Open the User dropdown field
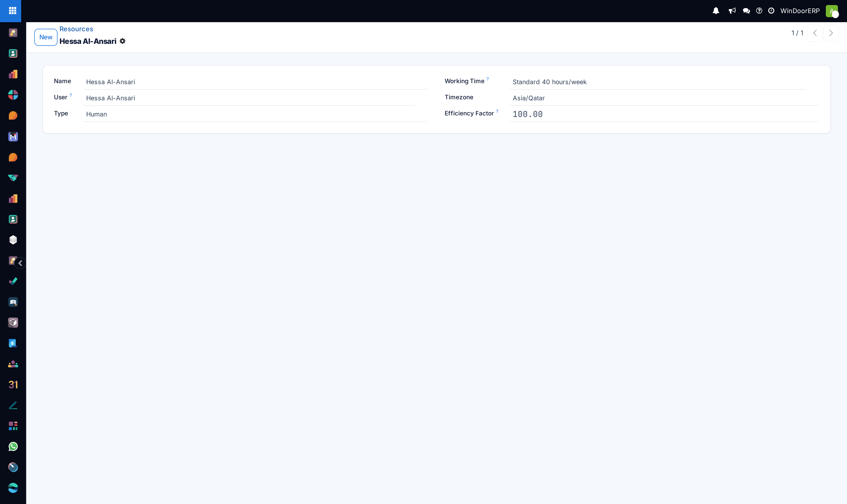The width and height of the screenshot is (847, 504). (249, 98)
